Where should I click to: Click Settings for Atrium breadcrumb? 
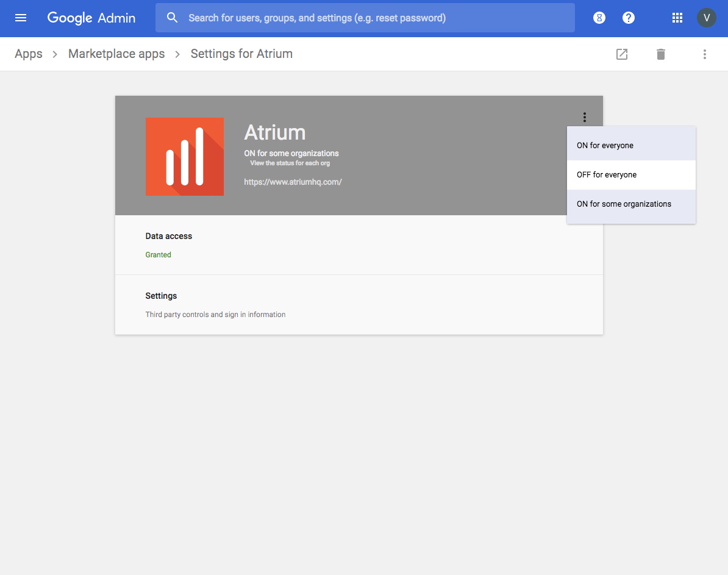click(241, 54)
